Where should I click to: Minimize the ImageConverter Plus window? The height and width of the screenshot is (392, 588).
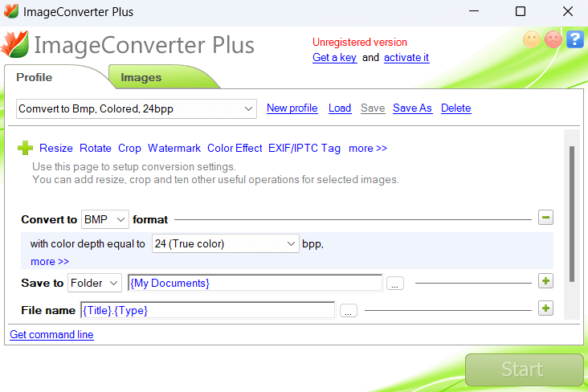474,11
